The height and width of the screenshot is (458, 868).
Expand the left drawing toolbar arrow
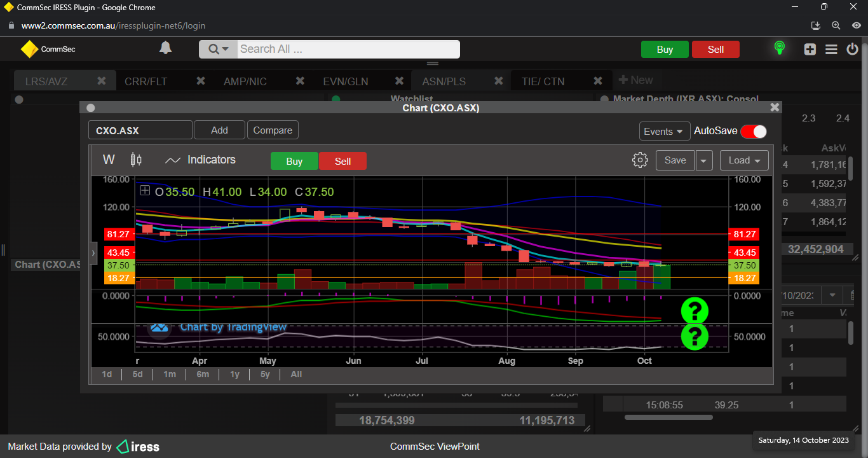click(x=93, y=253)
